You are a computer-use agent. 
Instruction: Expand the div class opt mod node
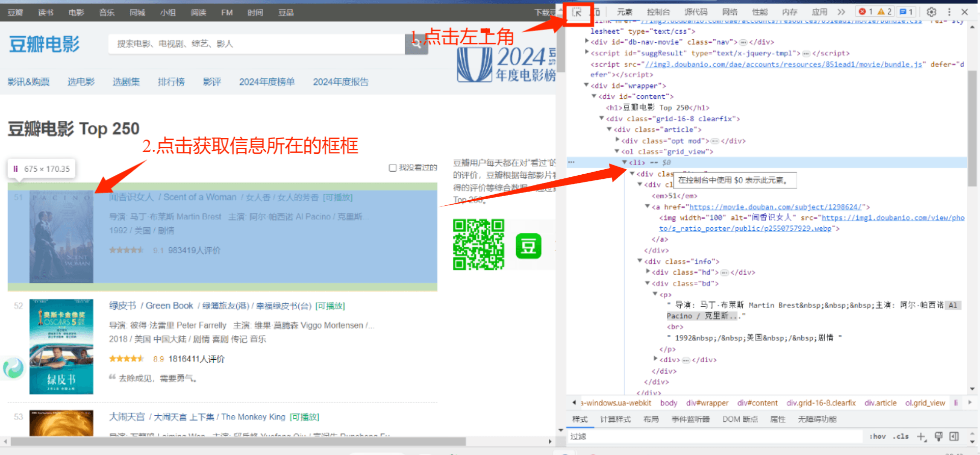tap(617, 140)
